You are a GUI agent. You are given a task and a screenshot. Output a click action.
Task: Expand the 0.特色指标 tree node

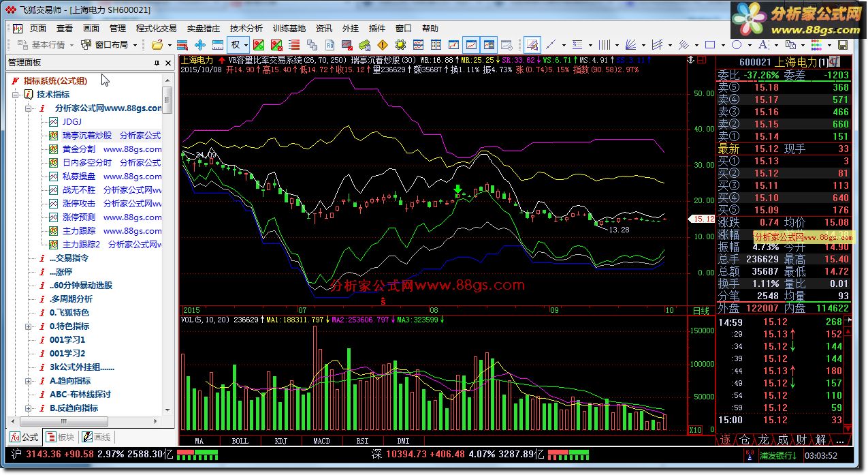coord(29,326)
